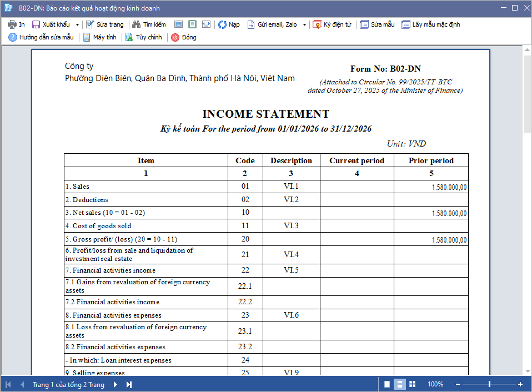Click the In (print) icon
This screenshot has width=532, height=392.
[x=12, y=24]
